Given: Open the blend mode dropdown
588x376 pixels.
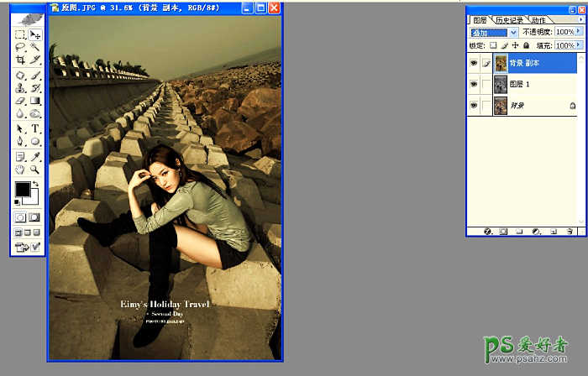Looking at the screenshot, I should pyautogui.click(x=491, y=33).
